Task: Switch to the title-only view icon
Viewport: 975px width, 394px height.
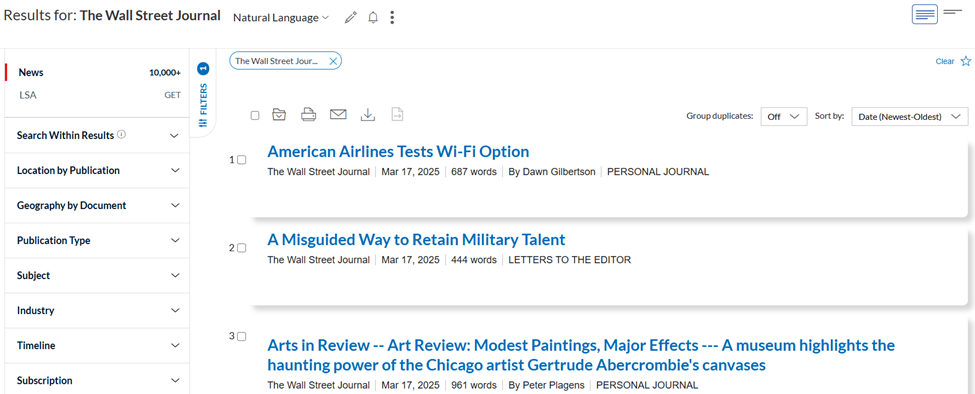Action: pyautogui.click(x=953, y=12)
